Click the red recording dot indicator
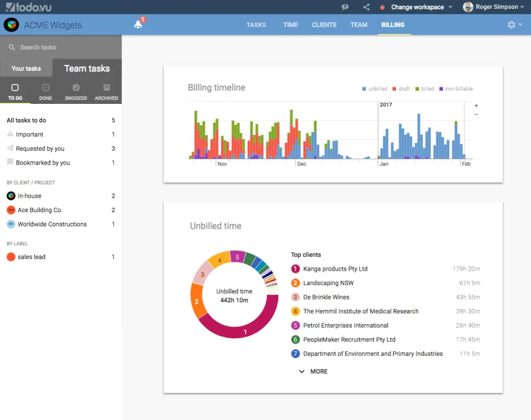This screenshot has width=531, height=420. click(382, 7)
